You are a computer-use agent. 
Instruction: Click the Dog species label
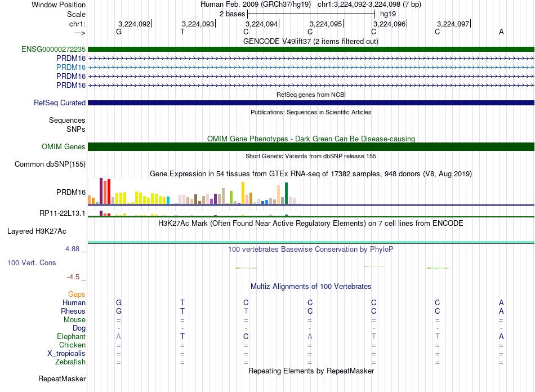click(x=79, y=328)
